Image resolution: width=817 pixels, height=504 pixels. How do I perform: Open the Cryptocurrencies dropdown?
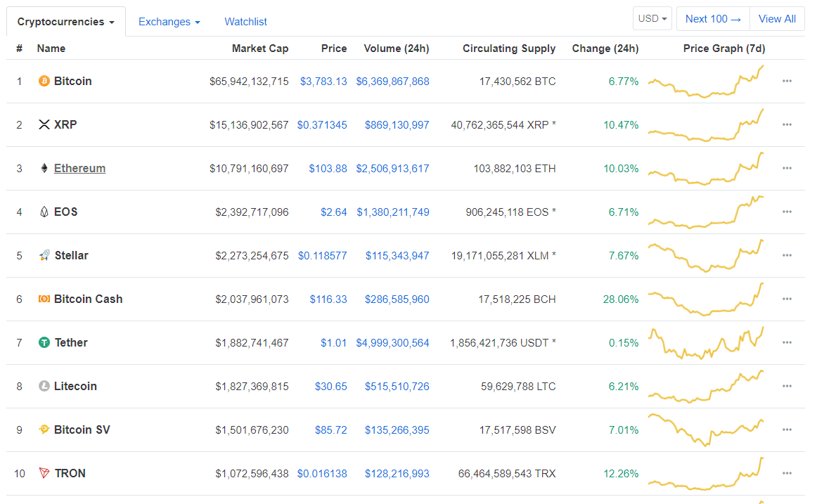65,21
